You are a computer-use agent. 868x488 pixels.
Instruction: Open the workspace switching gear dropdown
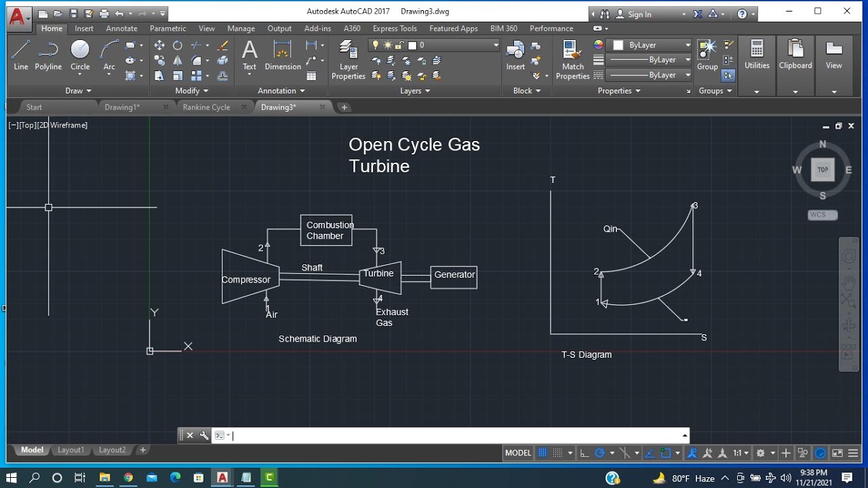tap(765, 453)
